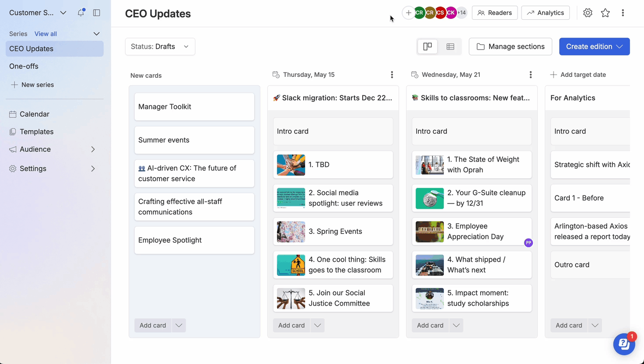This screenshot has width=644, height=364.
Task: Open The State of Weight with Oprah card
Action: 472,165
